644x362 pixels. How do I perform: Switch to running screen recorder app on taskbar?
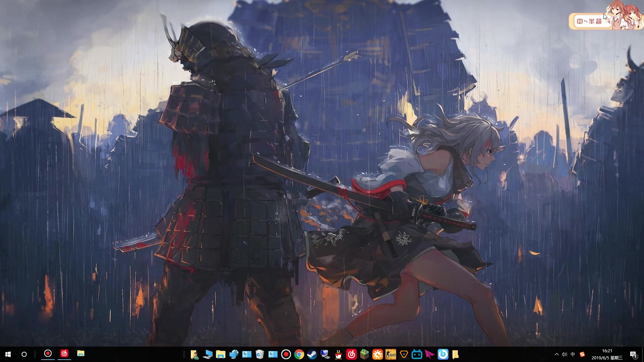48,354
